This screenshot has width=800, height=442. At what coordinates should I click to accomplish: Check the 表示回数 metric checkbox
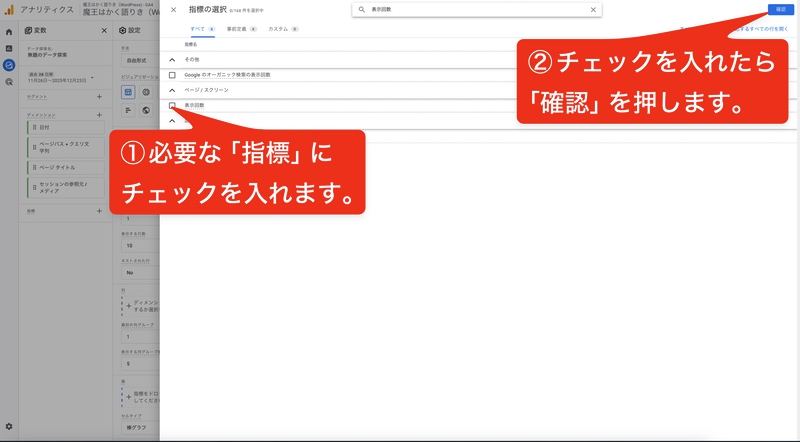click(x=172, y=105)
